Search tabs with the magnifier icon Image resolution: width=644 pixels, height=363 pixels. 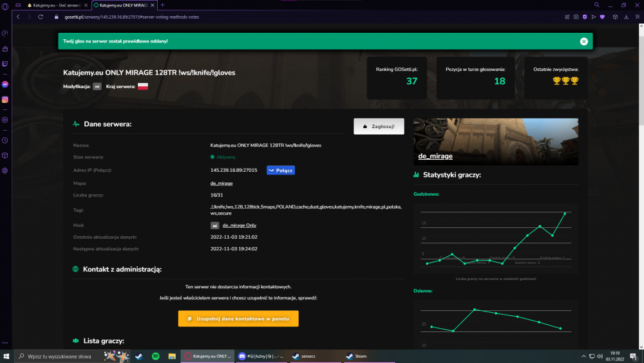point(597,5)
